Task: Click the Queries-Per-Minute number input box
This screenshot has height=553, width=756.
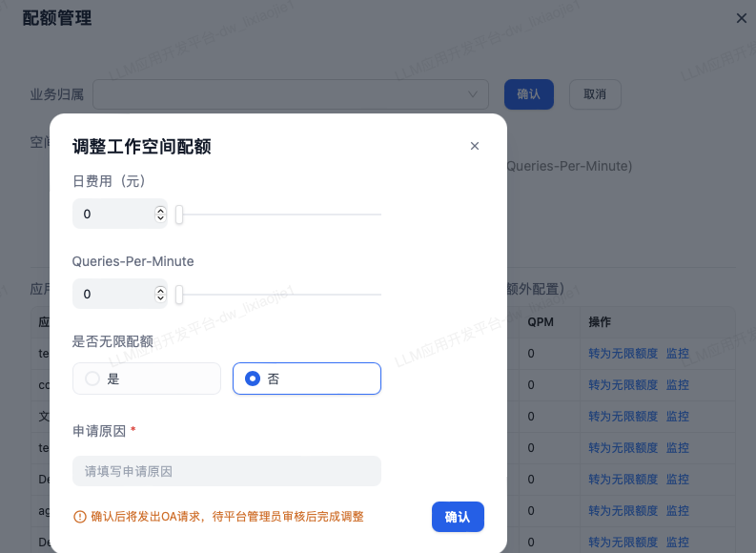Action: 112,295
